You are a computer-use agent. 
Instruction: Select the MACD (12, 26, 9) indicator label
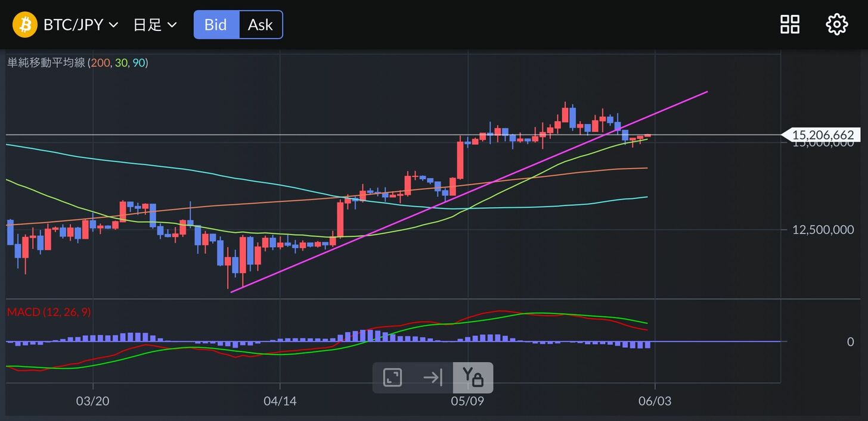(x=49, y=312)
